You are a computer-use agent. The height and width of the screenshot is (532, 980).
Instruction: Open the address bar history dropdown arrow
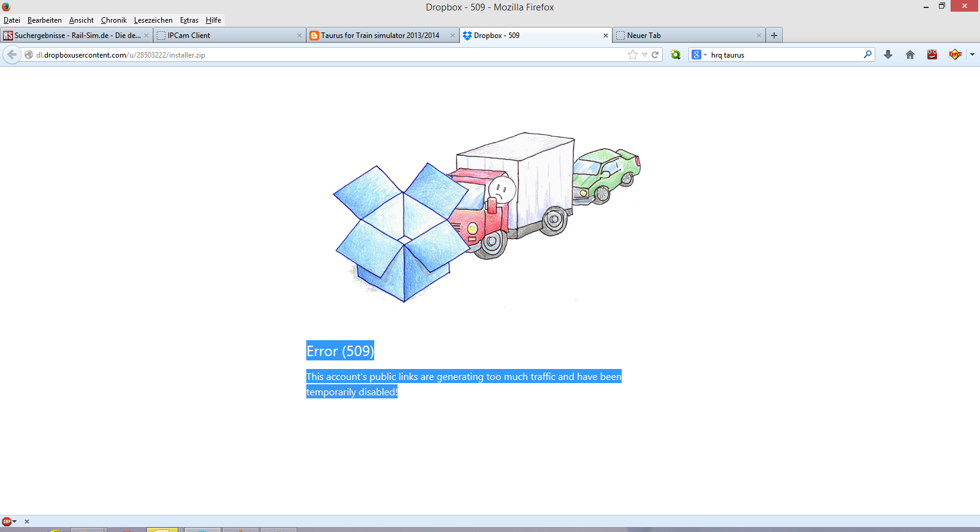pyautogui.click(x=644, y=55)
